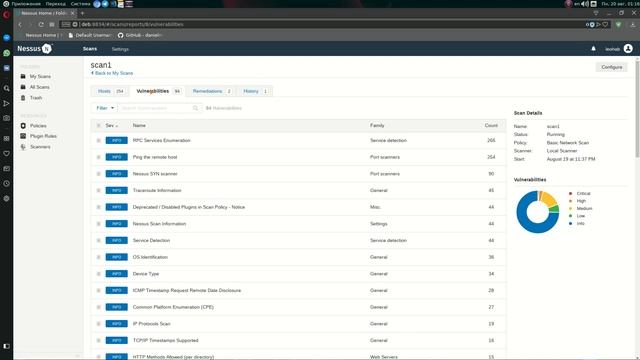Open history clock icon in sidebar

pyautogui.click(x=7, y=183)
